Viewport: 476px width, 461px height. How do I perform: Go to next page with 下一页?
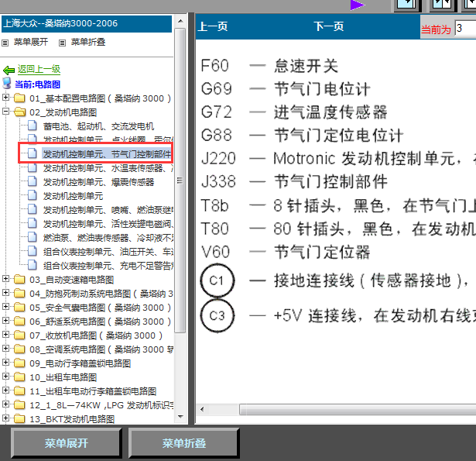pyautogui.click(x=329, y=26)
